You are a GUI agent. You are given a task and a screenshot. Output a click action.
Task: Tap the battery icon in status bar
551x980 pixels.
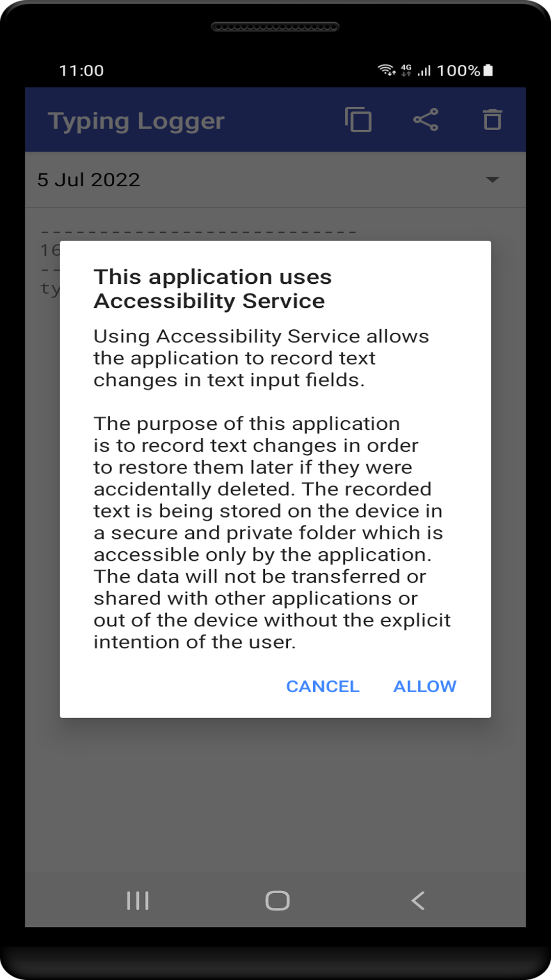(x=488, y=70)
